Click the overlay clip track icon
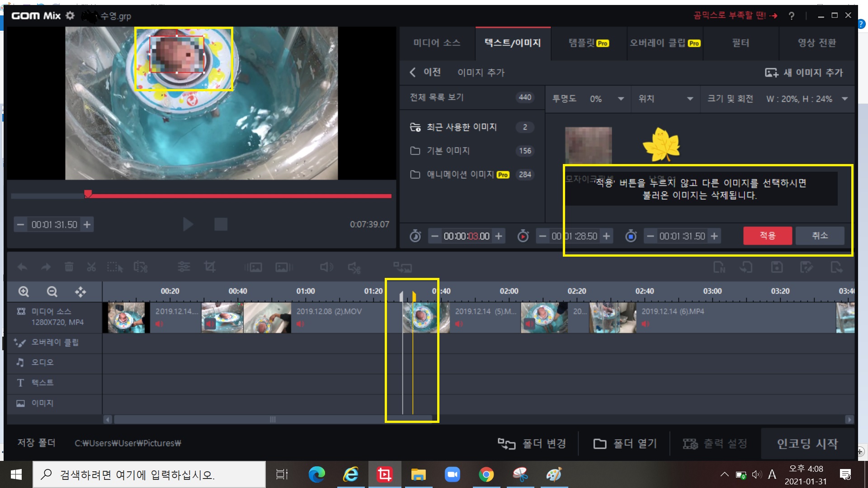The height and width of the screenshot is (488, 868). 20,343
